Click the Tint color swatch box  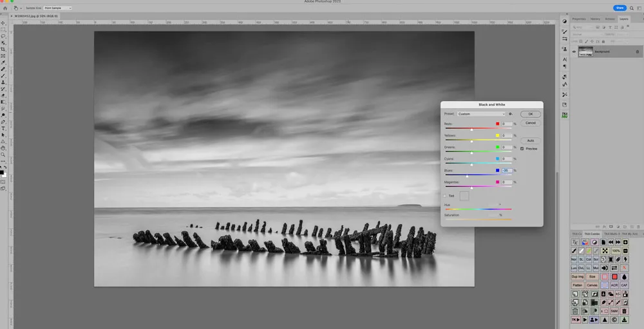[x=464, y=196]
